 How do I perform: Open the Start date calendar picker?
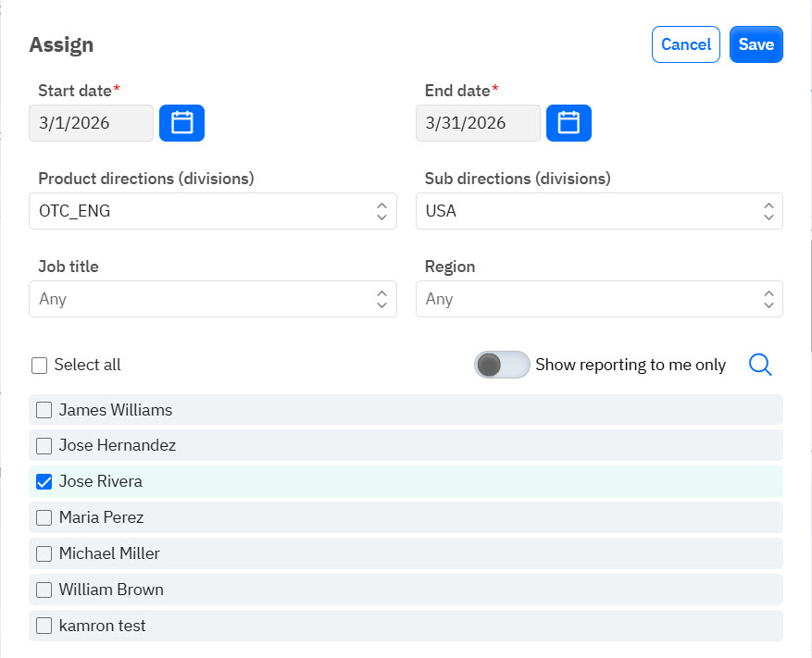pos(181,123)
